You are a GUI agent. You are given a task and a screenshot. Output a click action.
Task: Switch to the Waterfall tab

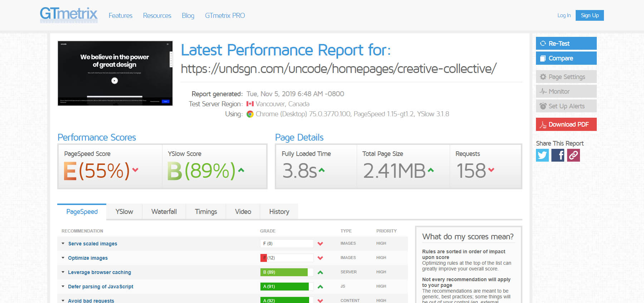(164, 211)
